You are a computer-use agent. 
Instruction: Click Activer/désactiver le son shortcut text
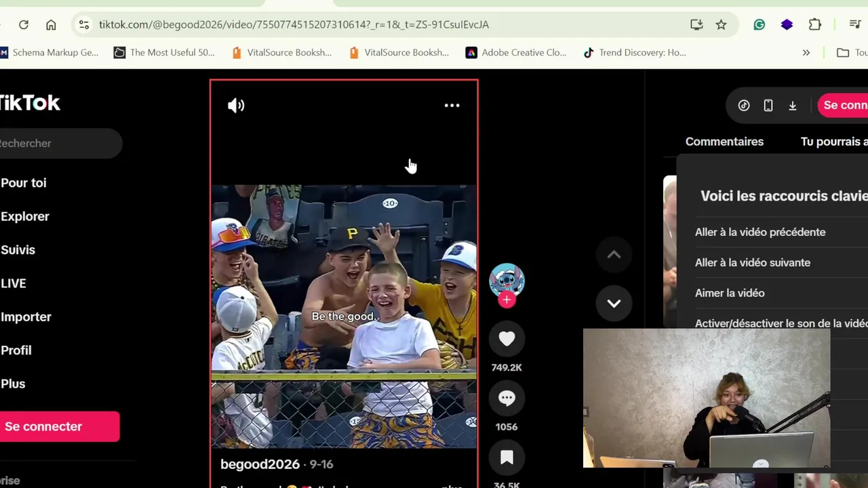pyautogui.click(x=781, y=323)
